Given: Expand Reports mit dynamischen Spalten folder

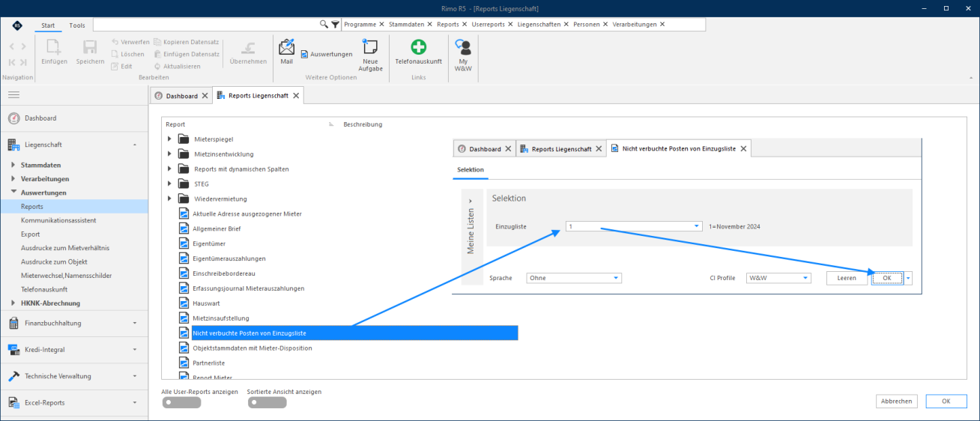Looking at the screenshot, I should click(x=170, y=169).
